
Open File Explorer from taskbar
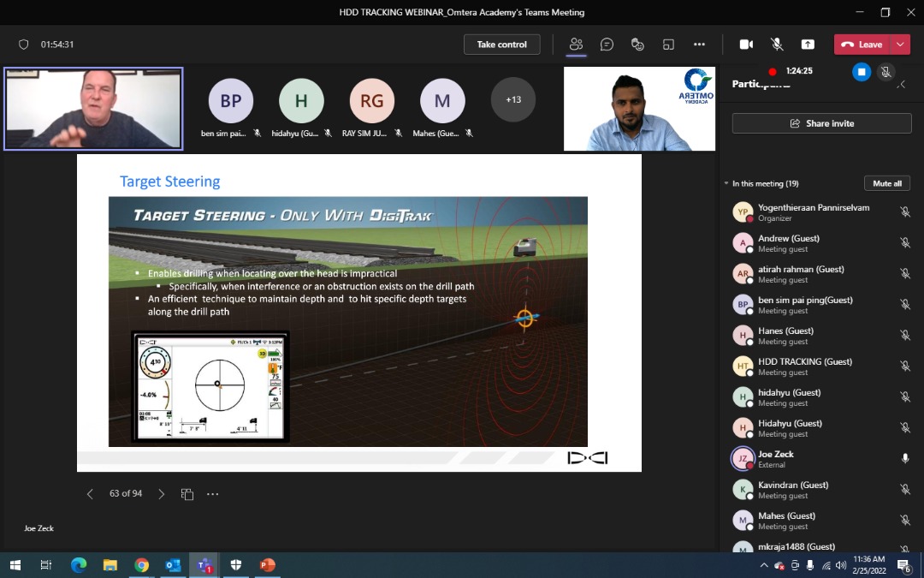(x=110, y=565)
